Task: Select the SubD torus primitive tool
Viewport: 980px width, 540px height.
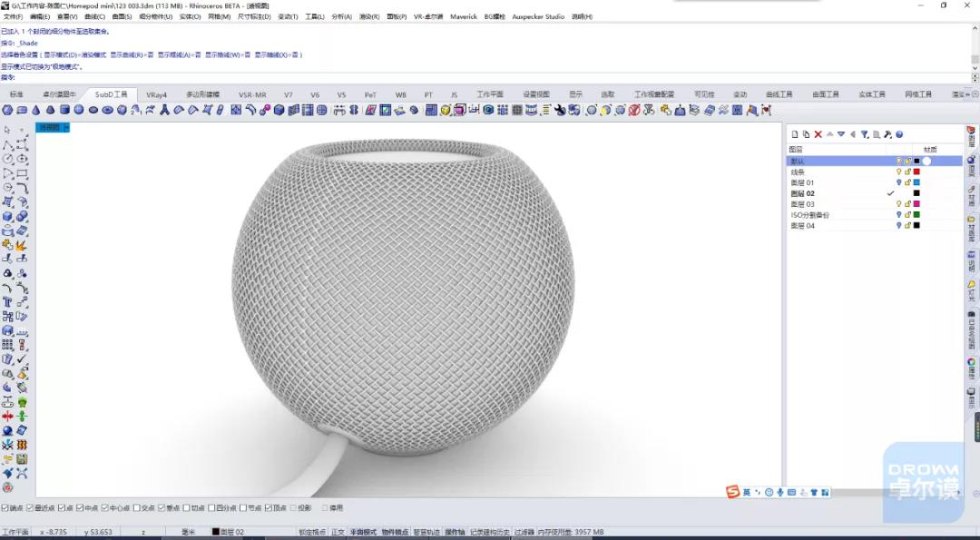Action: (107, 110)
